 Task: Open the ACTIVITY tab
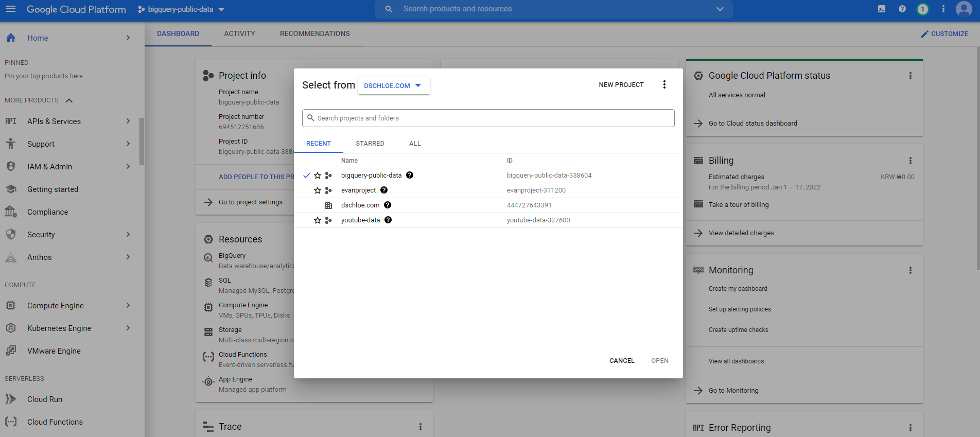coord(239,33)
